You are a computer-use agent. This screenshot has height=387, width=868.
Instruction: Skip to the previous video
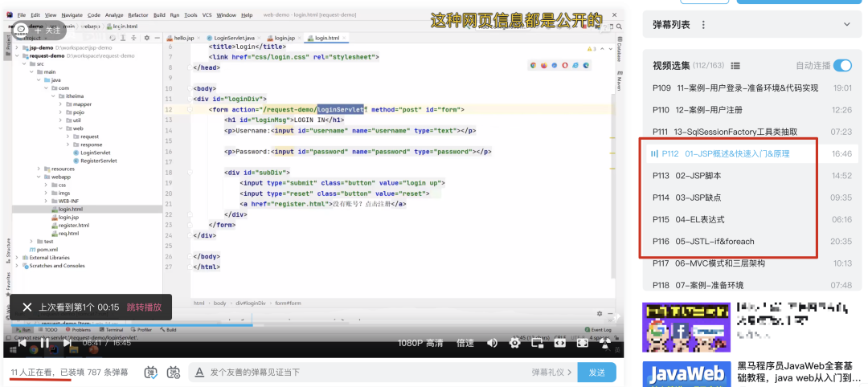[x=22, y=343]
